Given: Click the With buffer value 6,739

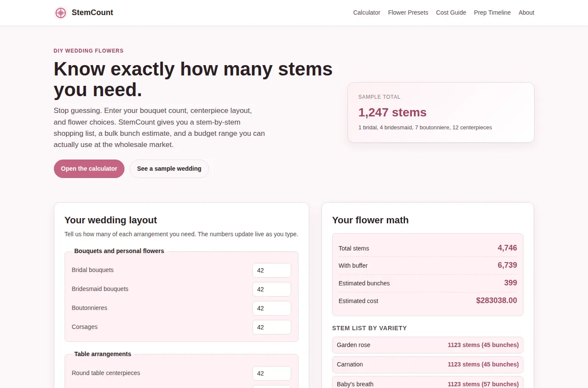Looking at the screenshot, I should pyautogui.click(x=507, y=265).
